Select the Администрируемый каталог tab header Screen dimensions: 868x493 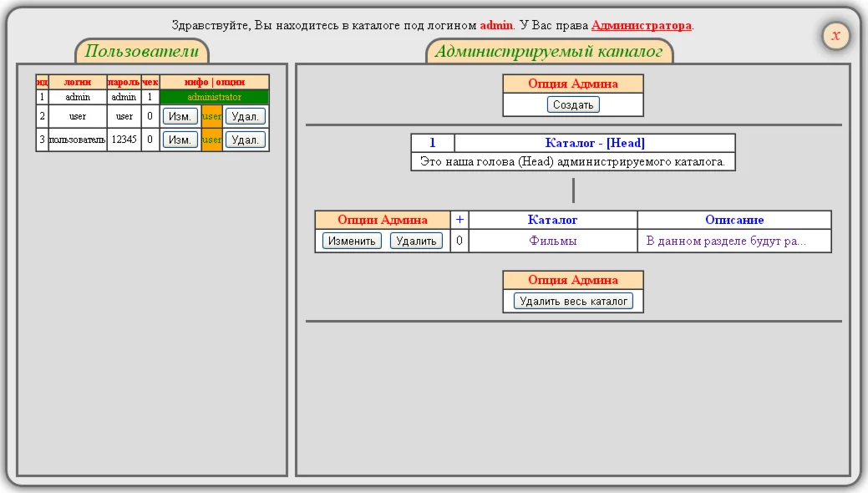(549, 51)
